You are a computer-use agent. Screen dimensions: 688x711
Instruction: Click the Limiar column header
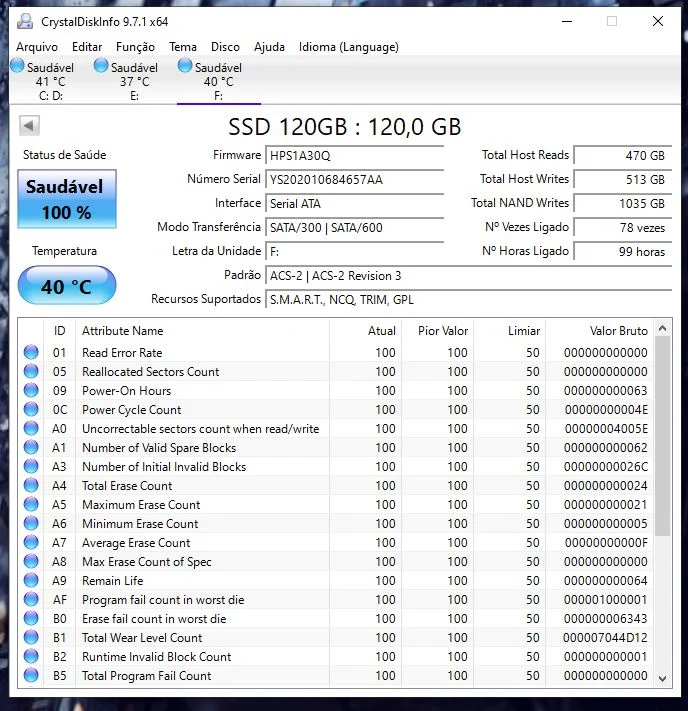point(509,331)
